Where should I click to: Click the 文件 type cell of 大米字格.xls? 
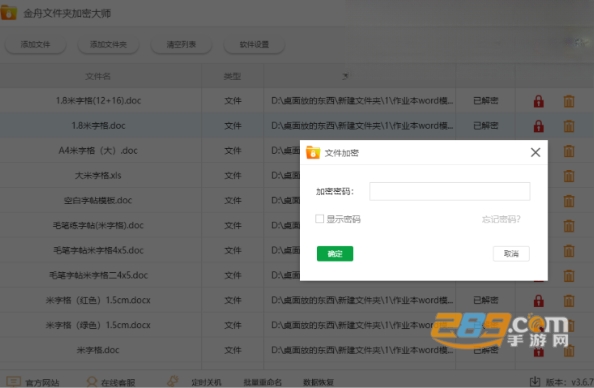click(233, 176)
